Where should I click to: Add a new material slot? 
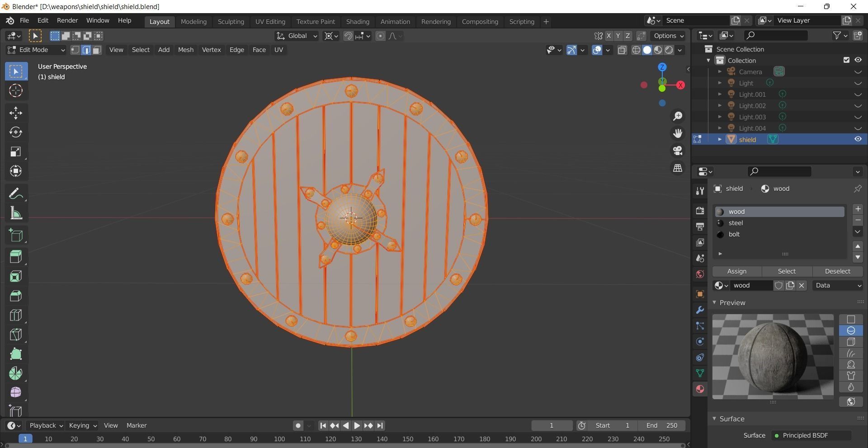pos(858,209)
